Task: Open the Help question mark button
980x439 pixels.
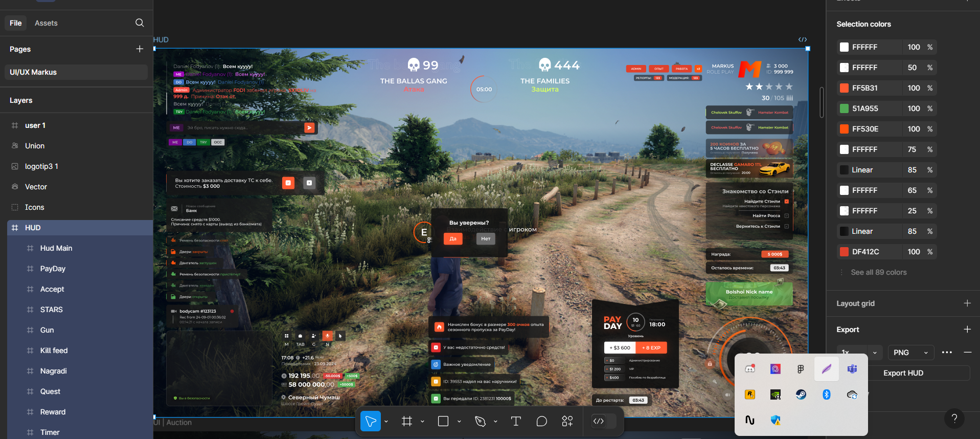Action: click(954, 419)
